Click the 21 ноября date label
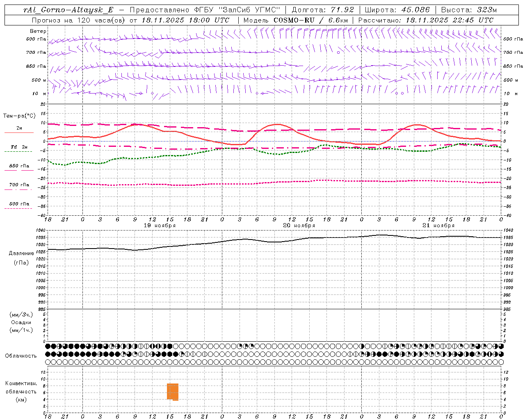This screenshot has width=525, height=420. [438, 226]
